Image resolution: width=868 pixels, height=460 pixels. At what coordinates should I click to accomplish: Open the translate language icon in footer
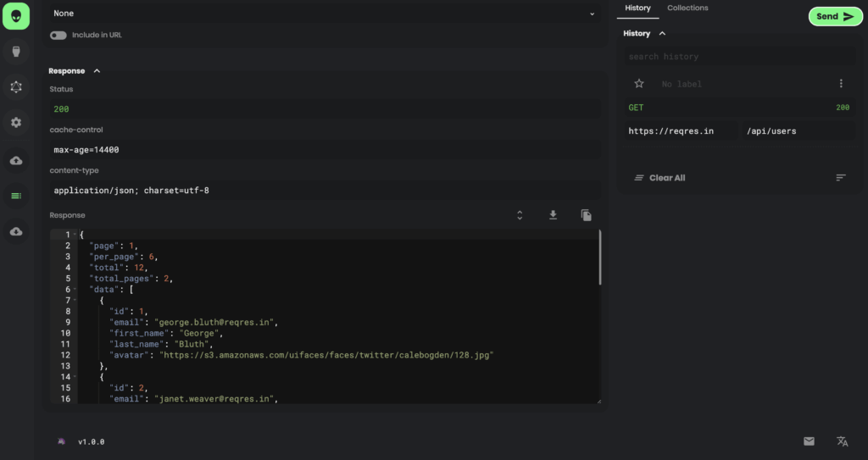click(842, 441)
